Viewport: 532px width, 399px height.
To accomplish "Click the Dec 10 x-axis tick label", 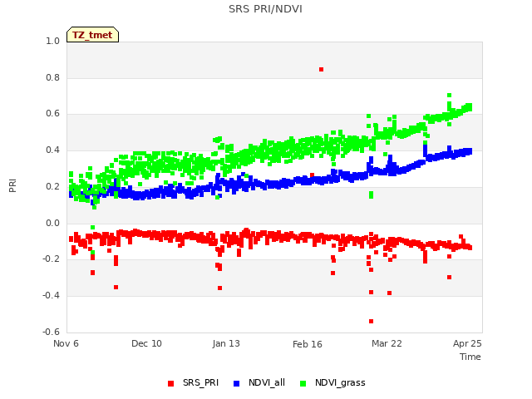I will [146, 343].
